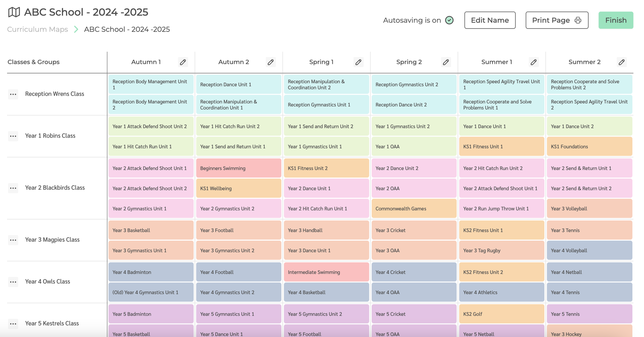Image resolution: width=644 pixels, height=337 pixels.
Task: Edit Summer 2 using its pencil icon
Action: tap(621, 62)
